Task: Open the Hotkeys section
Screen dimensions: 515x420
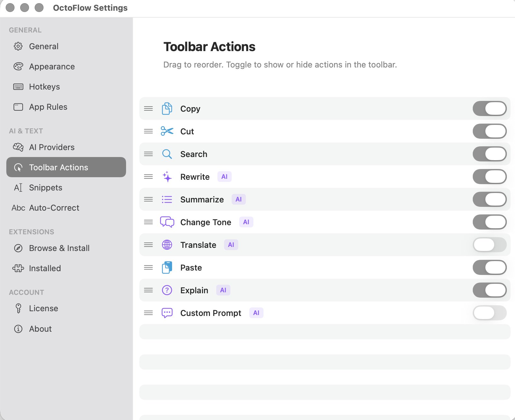Action: 66,87
